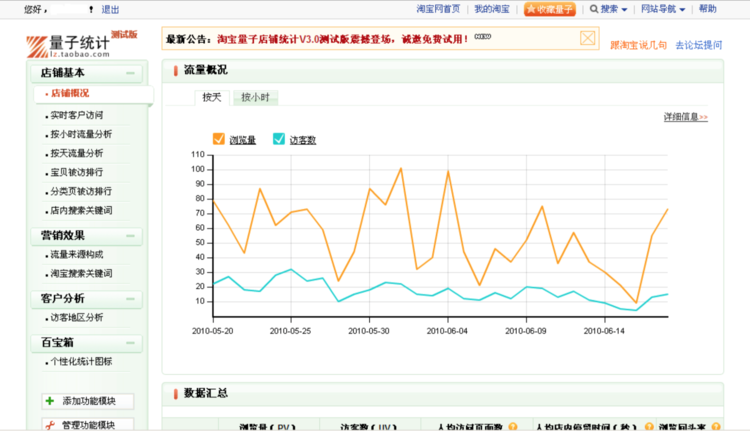
Task: Close the announcement banner with the X icon
Action: (587, 38)
